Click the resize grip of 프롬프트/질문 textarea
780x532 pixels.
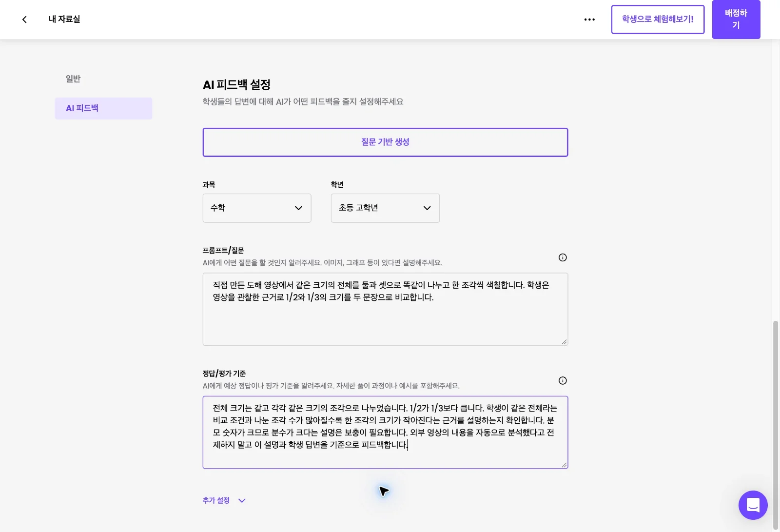(564, 342)
